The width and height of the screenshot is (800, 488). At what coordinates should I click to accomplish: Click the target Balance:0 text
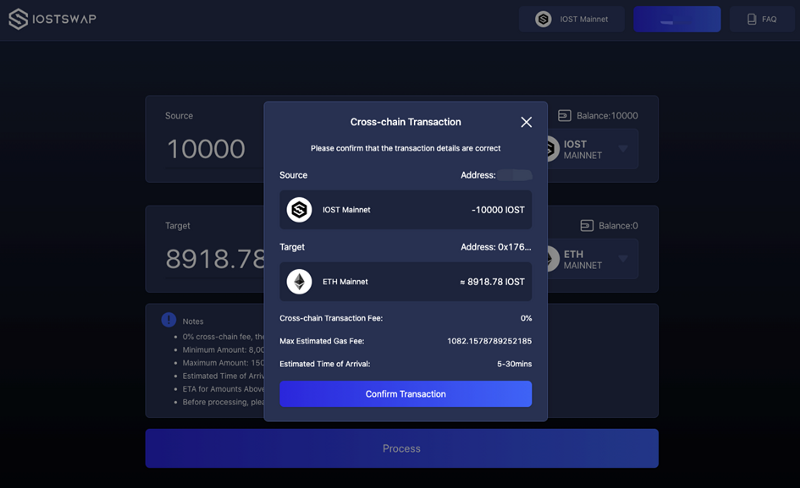tap(618, 226)
